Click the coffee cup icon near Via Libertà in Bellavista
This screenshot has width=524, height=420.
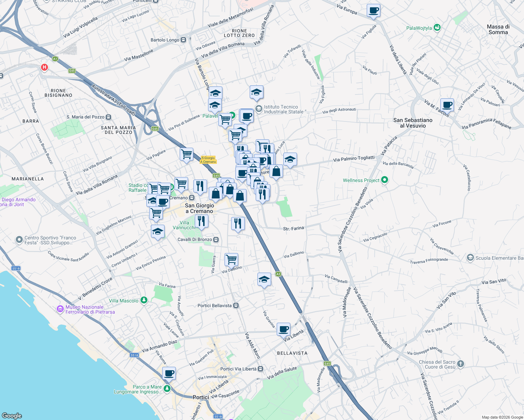click(284, 328)
